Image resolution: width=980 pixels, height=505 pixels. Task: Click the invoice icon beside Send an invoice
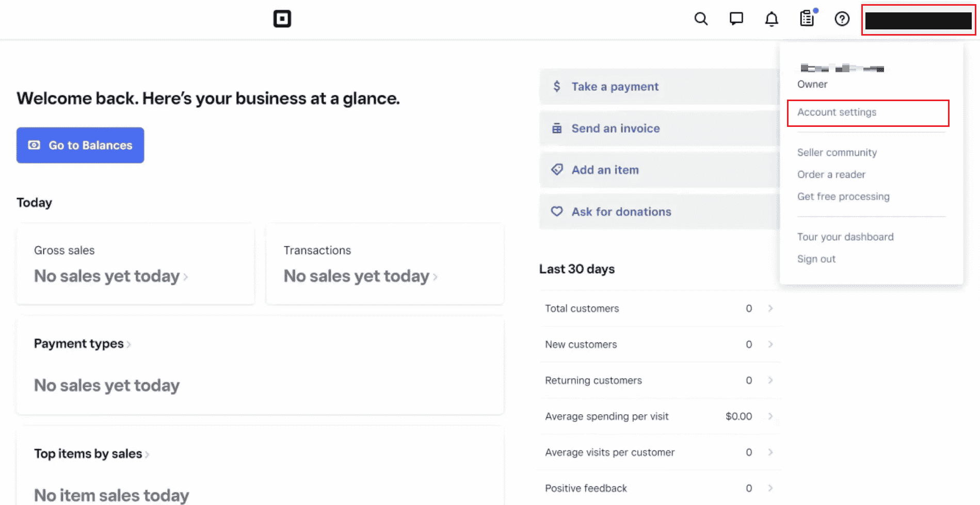click(x=557, y=128)
